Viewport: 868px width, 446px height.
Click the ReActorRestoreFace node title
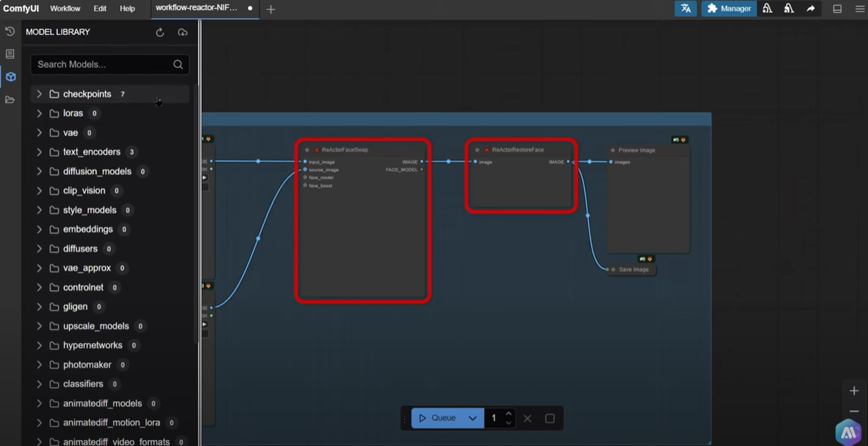click(517, 150)
